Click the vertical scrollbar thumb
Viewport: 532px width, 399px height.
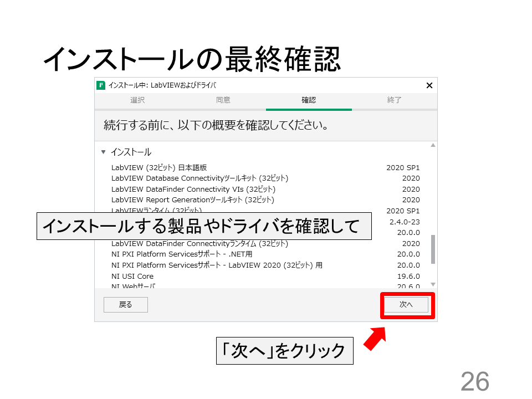pyautogui.click(x=433, y=249)
